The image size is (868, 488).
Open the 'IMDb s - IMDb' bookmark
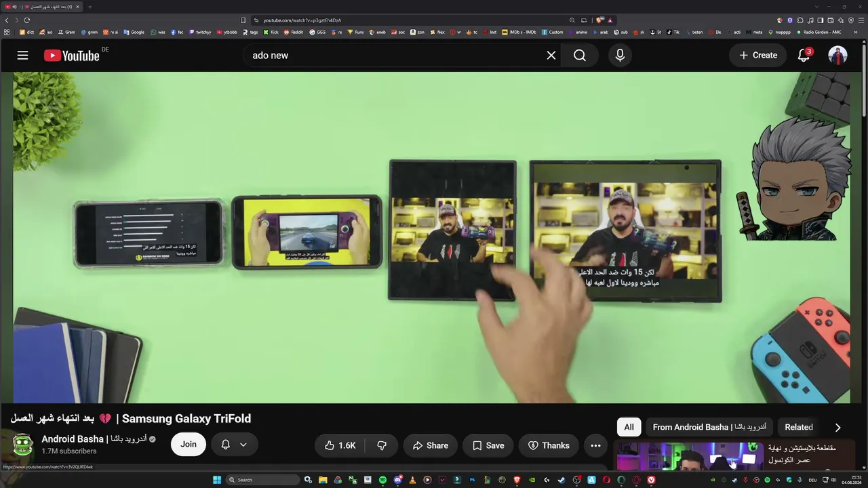519,32
